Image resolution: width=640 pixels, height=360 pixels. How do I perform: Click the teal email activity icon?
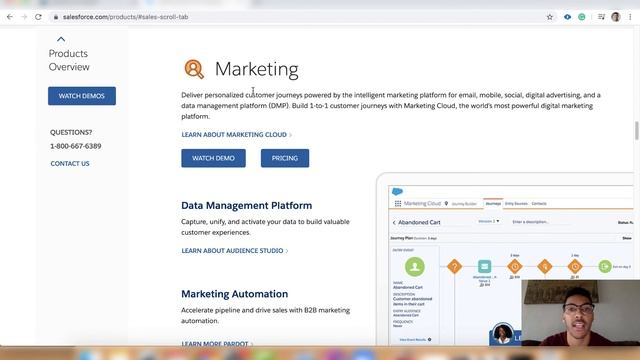[484, 267]
